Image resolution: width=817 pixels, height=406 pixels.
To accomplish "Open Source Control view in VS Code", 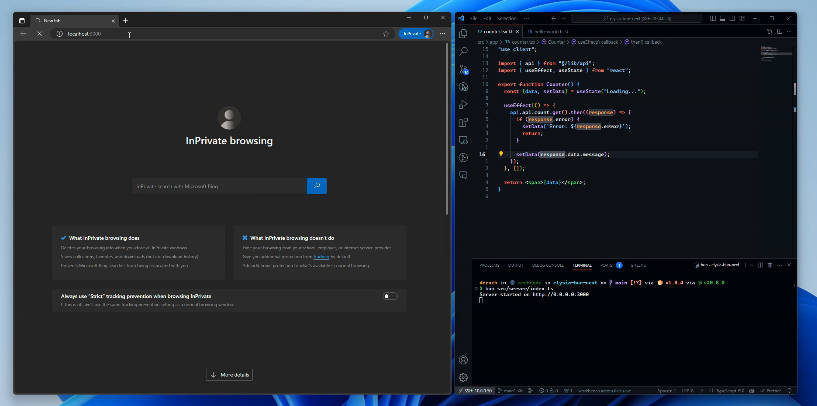I will 463,69.
